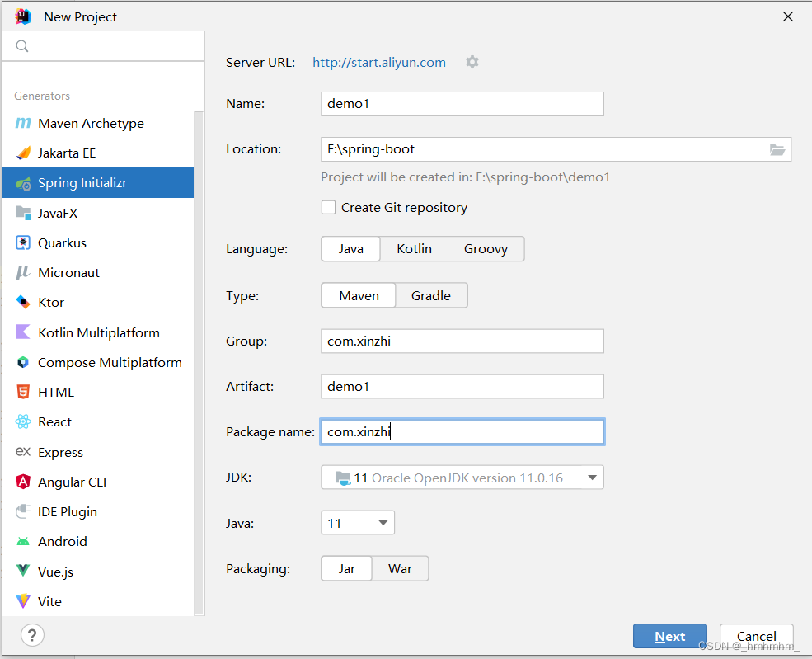Choose the Quarkus generator icon
This screenshot has width=812, height=659.
click(23, 242)
